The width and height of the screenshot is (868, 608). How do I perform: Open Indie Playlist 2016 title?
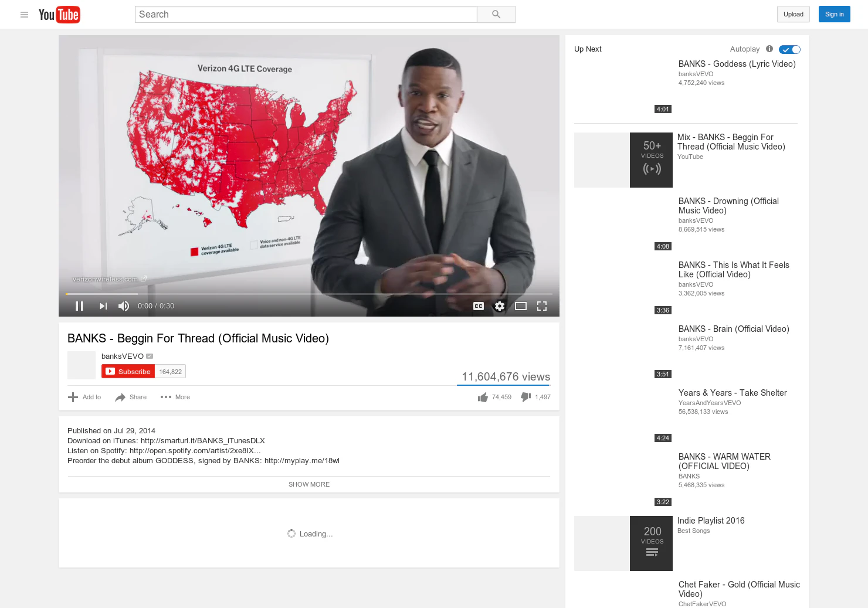click(x=711, y=521)
